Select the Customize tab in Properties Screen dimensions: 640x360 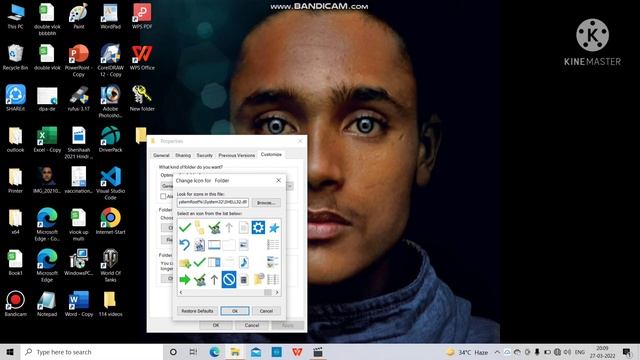[x=271, y=154]
